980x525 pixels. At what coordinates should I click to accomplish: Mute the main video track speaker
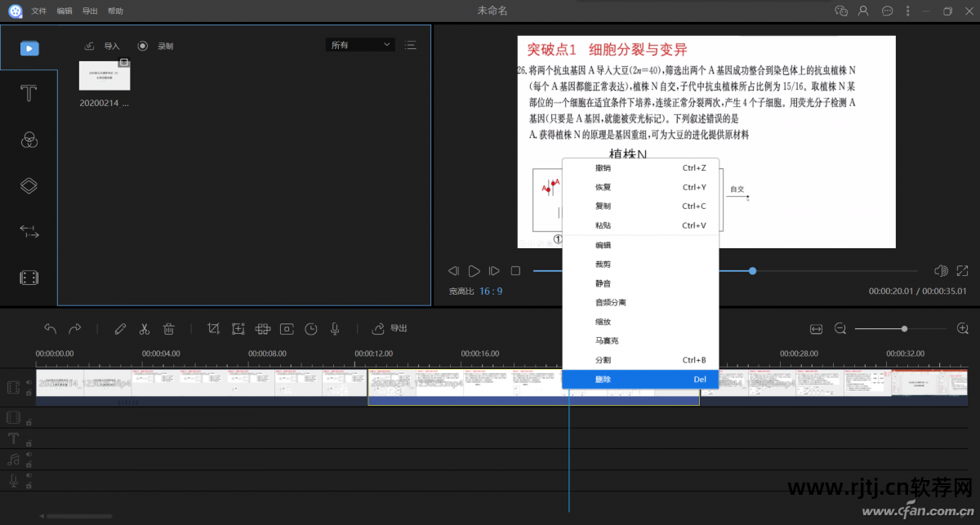[29, 382]
